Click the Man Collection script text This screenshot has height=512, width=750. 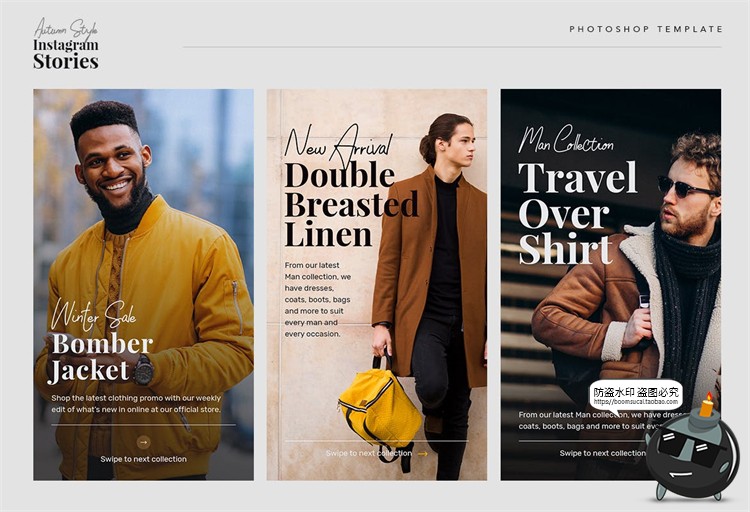click(x=566, y=139)
